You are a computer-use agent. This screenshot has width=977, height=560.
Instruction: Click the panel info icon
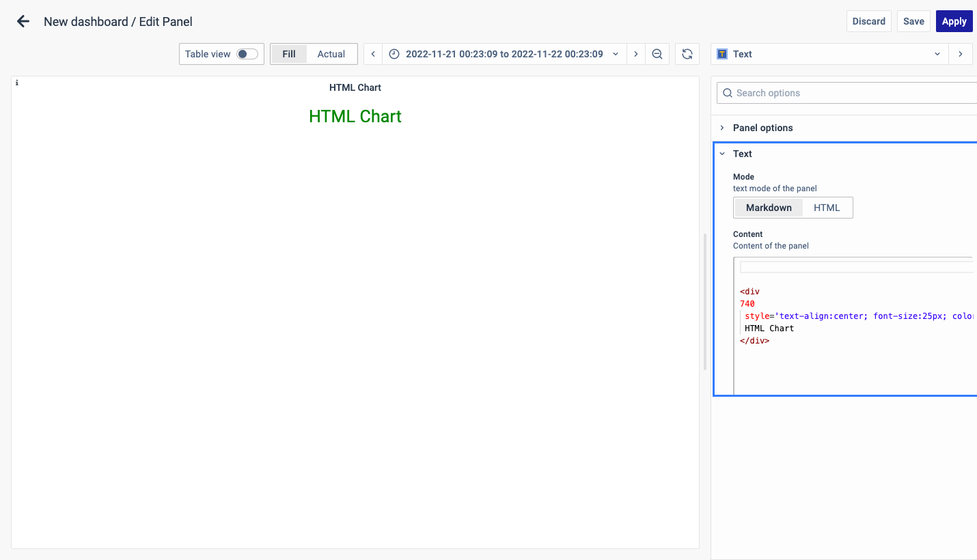pyautogui.click(x=17, y=83)
